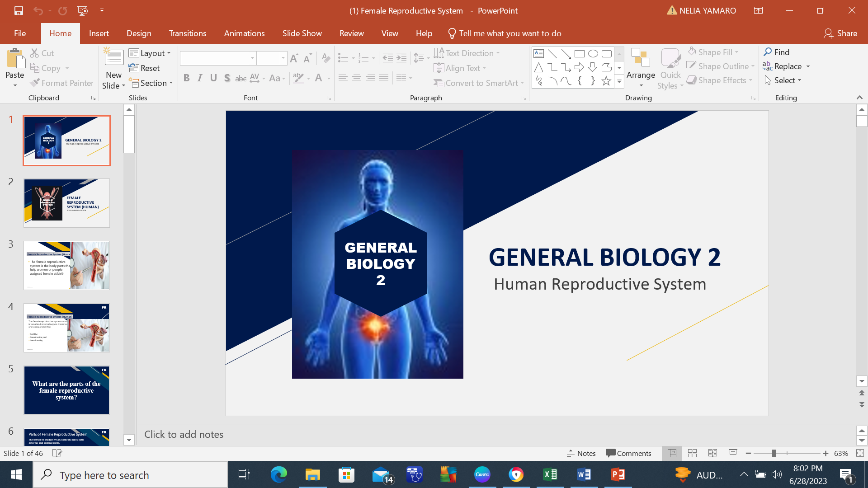
Task: Click the Paste clipboard icon
Action: 15,59
